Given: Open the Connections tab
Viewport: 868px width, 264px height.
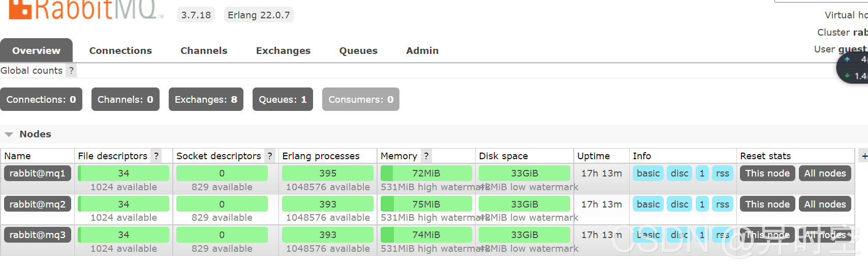Looking at the screenshot, I should pos(120,50).
